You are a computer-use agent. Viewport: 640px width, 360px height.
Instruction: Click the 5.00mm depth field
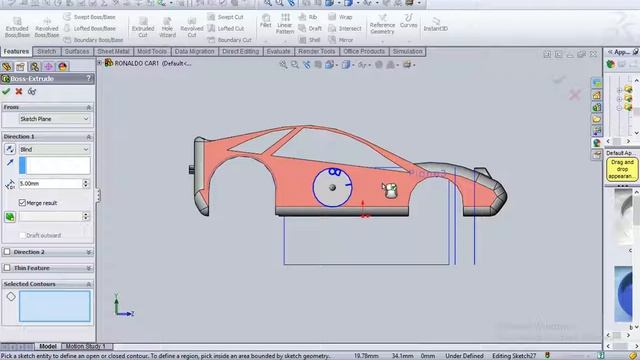pyautogui.click(x=50, y=184)
